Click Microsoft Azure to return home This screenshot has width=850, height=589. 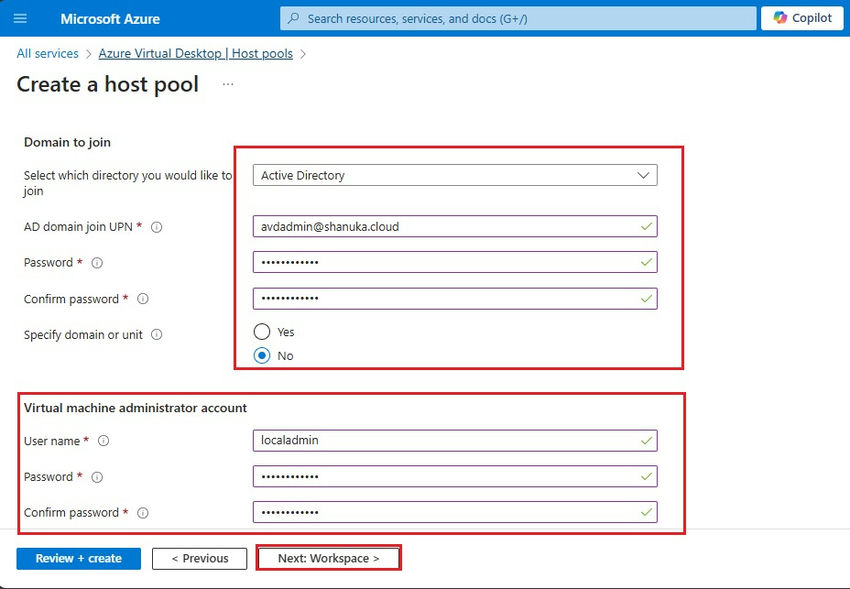tap(110, 17)
